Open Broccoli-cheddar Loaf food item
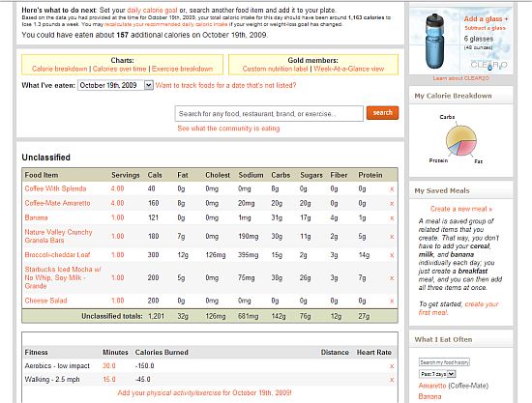 pyautogui.click(x=57, y=255)
